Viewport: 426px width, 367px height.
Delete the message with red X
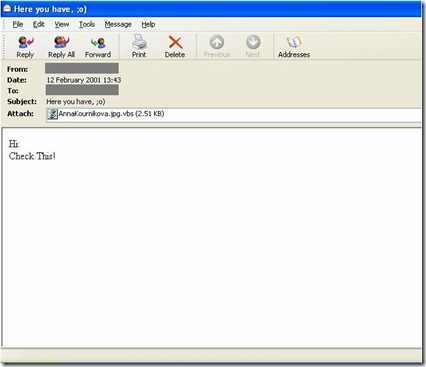pos(175,42)
